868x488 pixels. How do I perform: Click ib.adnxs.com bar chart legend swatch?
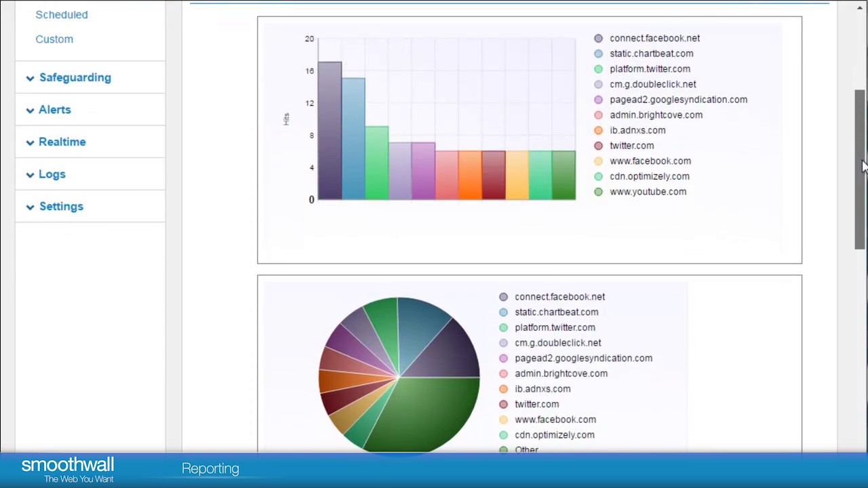click(x=598, y=131)
